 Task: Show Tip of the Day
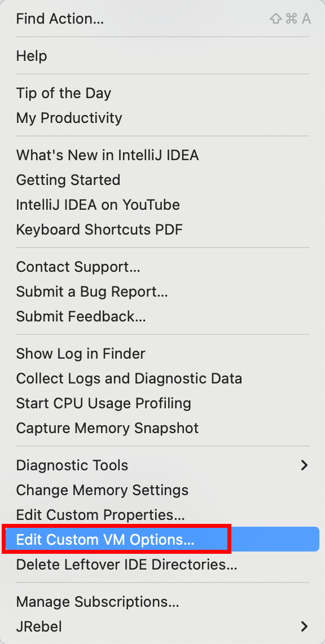(162, 93)
